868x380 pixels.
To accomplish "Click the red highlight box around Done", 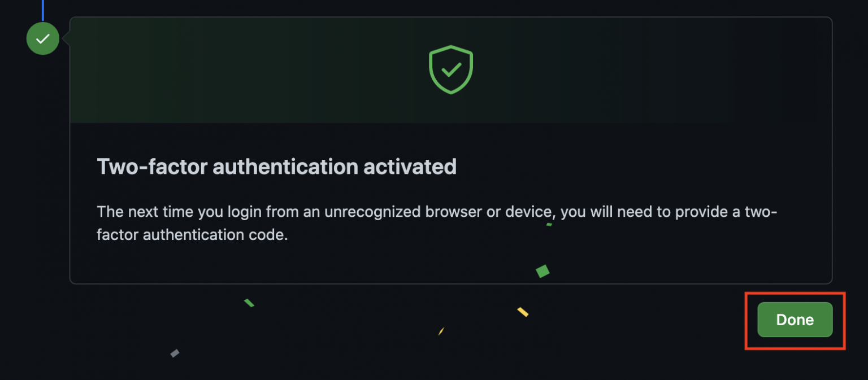I will pos(795,294).
